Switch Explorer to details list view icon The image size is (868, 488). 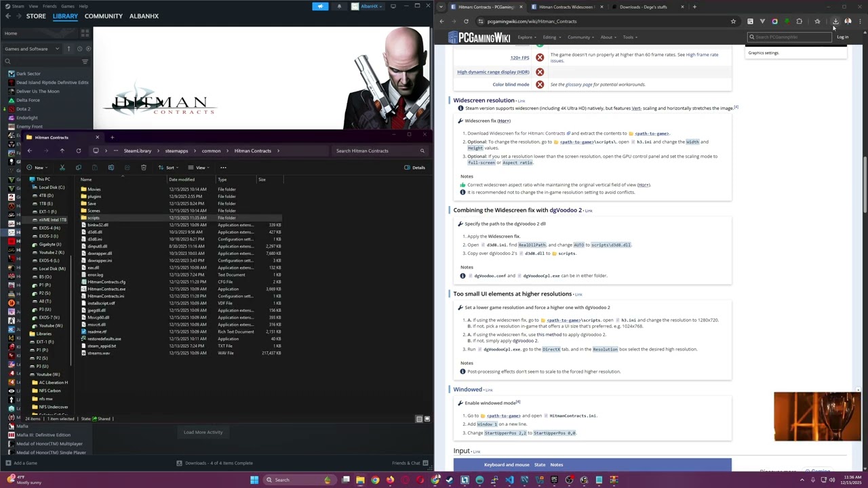coord(419,419)
